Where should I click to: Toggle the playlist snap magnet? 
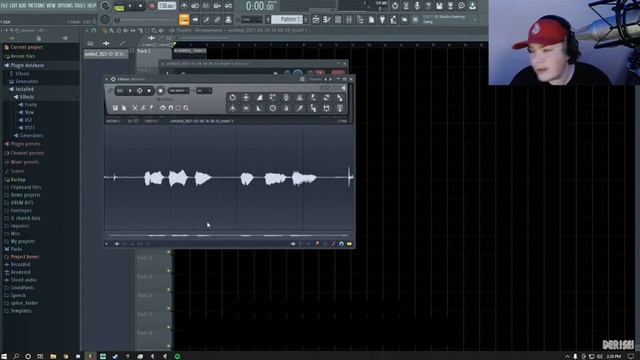click(94, 31)
